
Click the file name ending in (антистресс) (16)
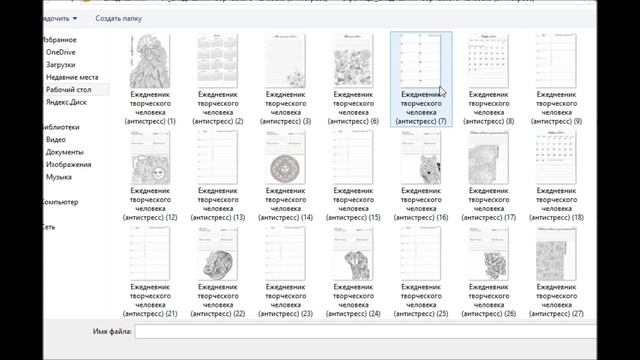[421, 204]
